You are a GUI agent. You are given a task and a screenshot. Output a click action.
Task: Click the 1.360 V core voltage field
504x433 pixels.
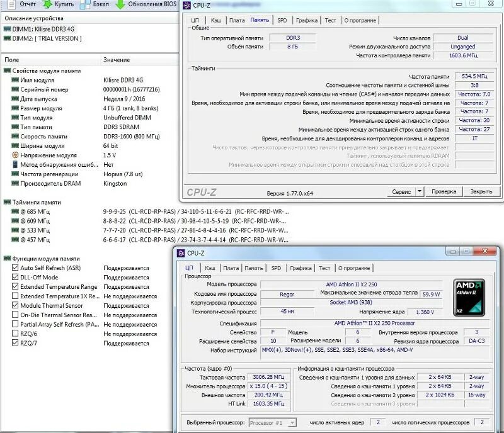(425, 312)
